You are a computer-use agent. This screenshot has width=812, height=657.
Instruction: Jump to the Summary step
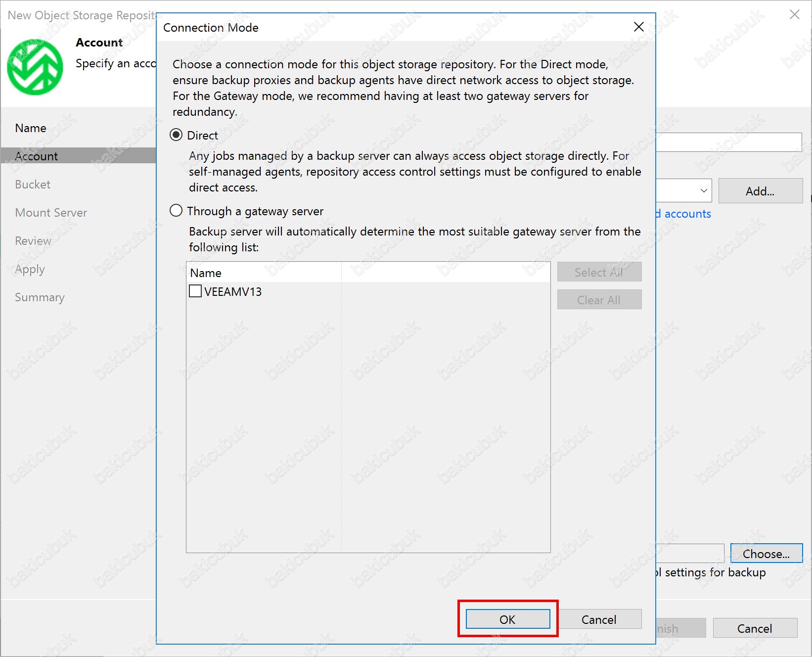pos(40,297)
